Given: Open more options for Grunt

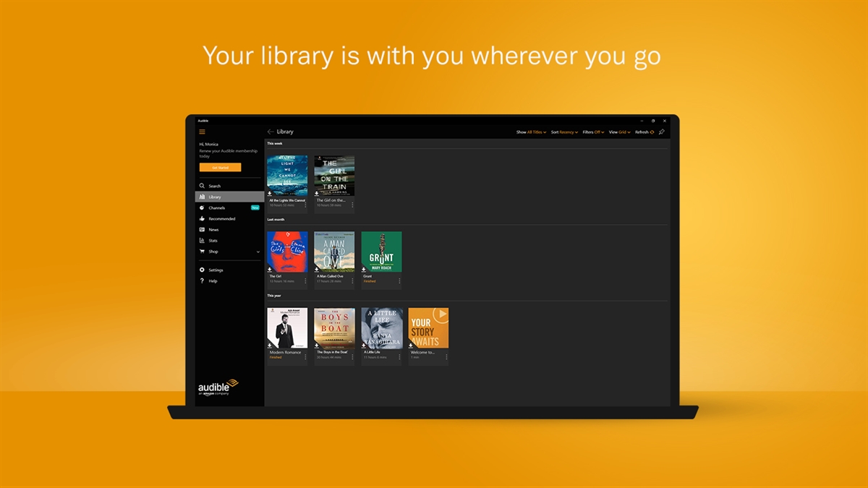Looking at the screenshot, I should coord(399,281).
